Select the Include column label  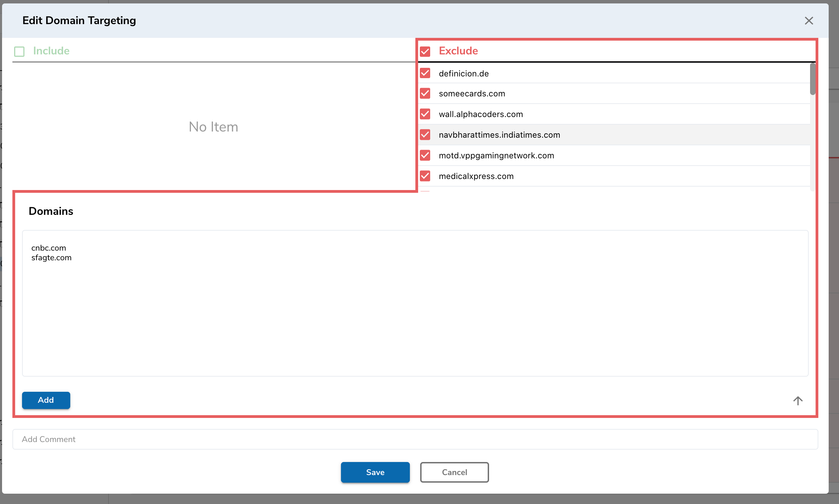coord(51,51)
